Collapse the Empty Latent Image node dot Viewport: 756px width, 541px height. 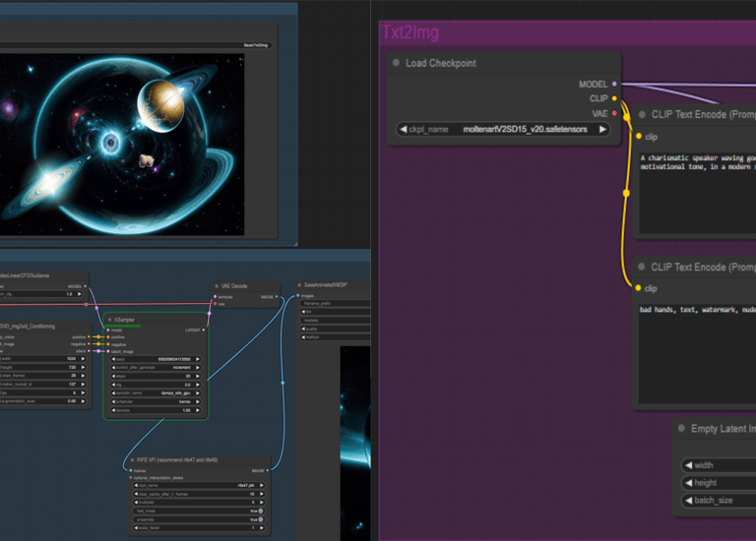click(x=681, y=429)
